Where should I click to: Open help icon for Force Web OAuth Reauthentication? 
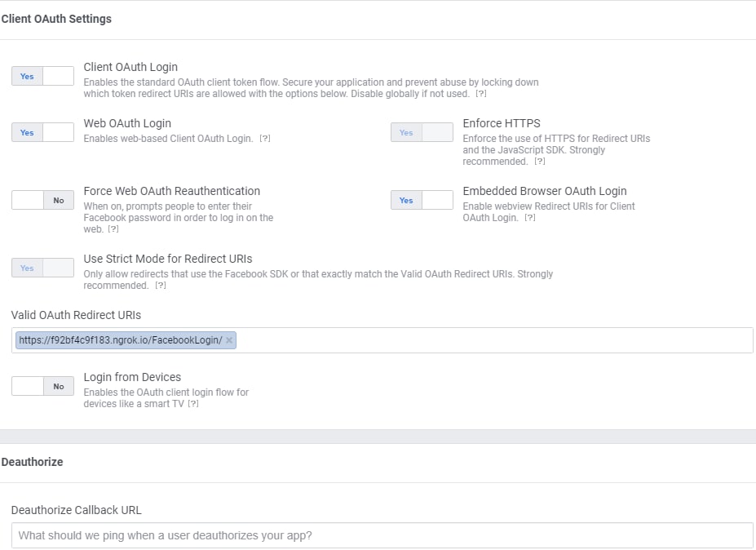(113, 229)
